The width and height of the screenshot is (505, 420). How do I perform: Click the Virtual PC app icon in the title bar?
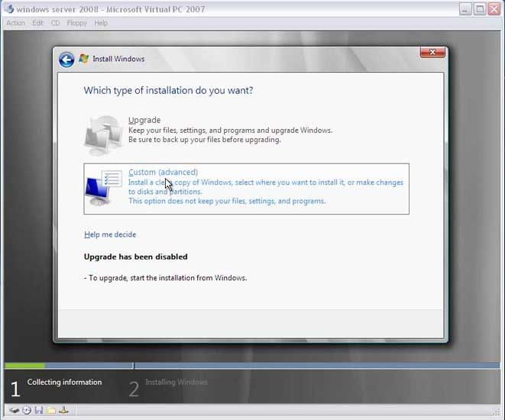pyautogui.click(x=10, y=9)
